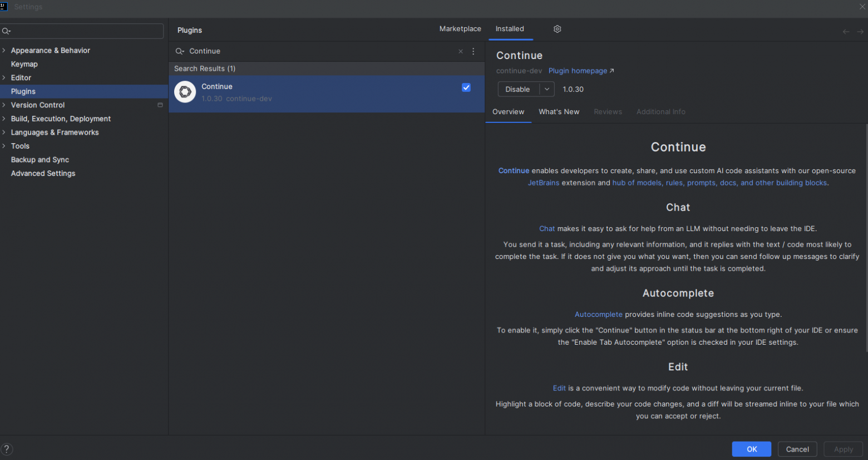Open plugin search options menu
Viewport: 868px width, 460px height.
tap(474, 51)
